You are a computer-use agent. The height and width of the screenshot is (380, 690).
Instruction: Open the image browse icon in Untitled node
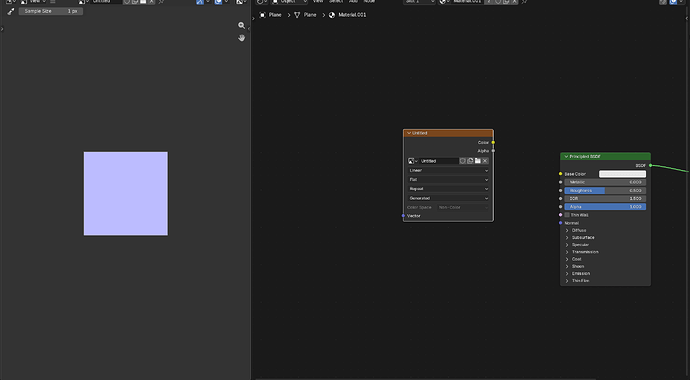click(413, 161)
